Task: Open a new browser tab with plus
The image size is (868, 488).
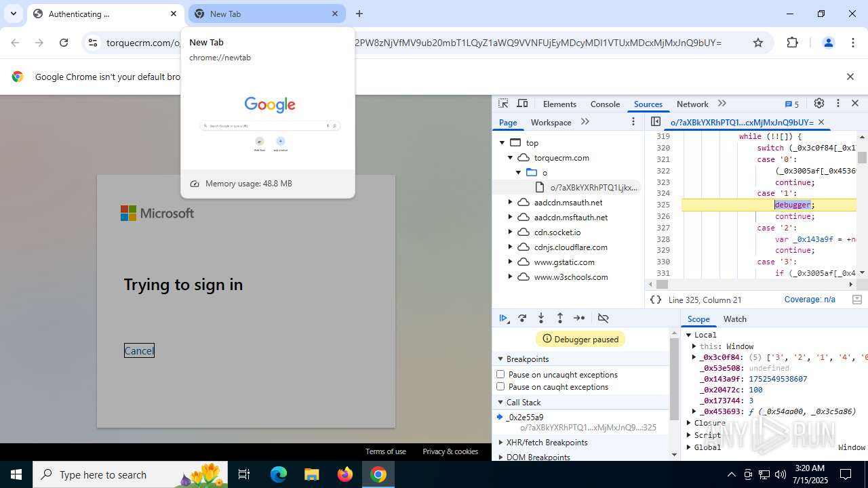Action: click(x=359, y=14)
